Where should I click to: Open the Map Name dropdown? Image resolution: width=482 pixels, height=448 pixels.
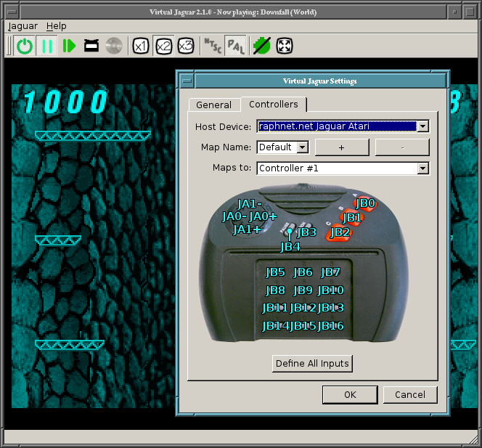pos(303,147)
